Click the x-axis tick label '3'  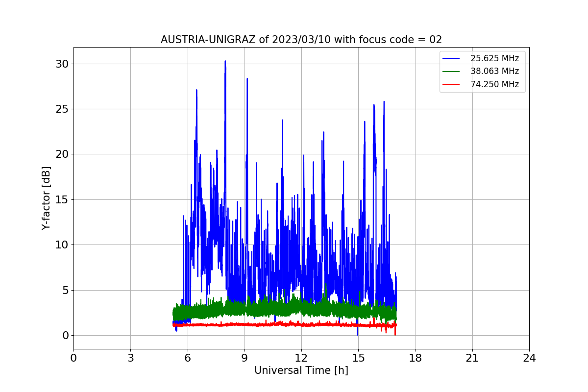click(x=130, y=358)
